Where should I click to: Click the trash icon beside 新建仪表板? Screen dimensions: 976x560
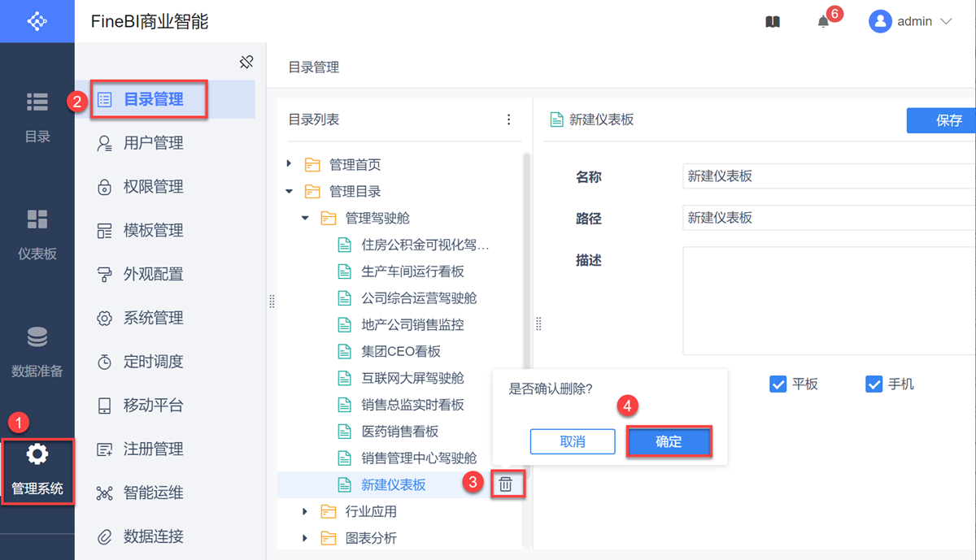[x=505, y=484]
